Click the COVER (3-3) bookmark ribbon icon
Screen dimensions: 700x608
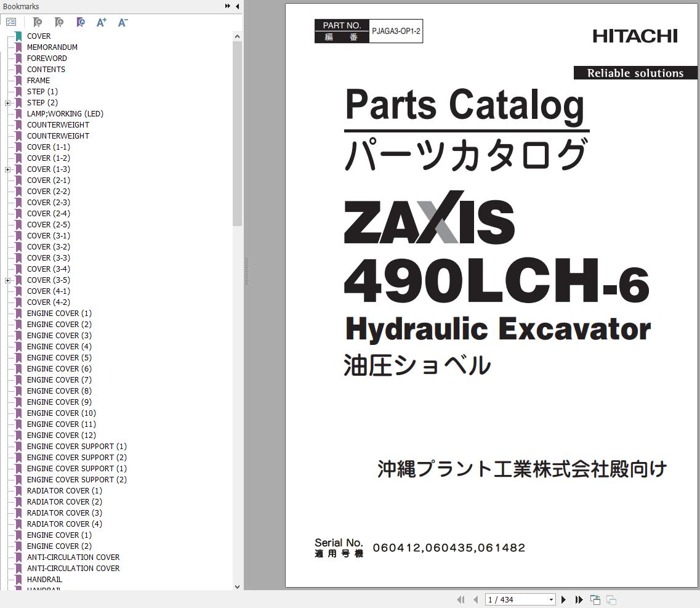coord(18,258)
